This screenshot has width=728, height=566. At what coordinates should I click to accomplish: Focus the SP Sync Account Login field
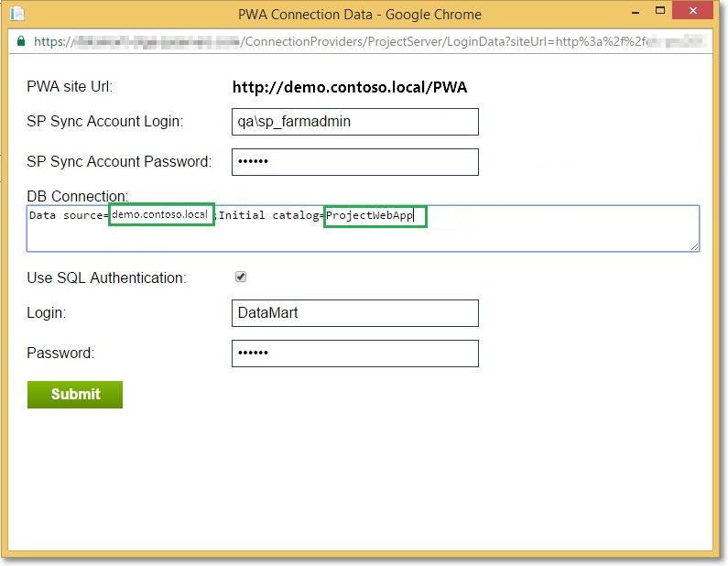click(x=354, y=122)
